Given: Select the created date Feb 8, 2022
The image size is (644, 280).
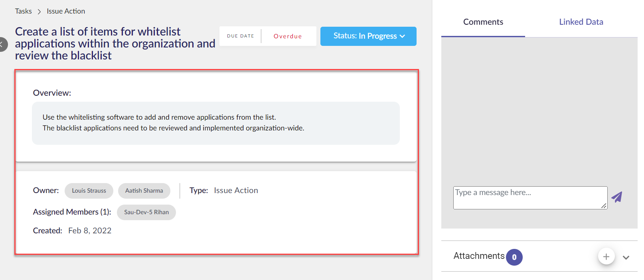Looking at the screenshot, I should tap(90, 231).
